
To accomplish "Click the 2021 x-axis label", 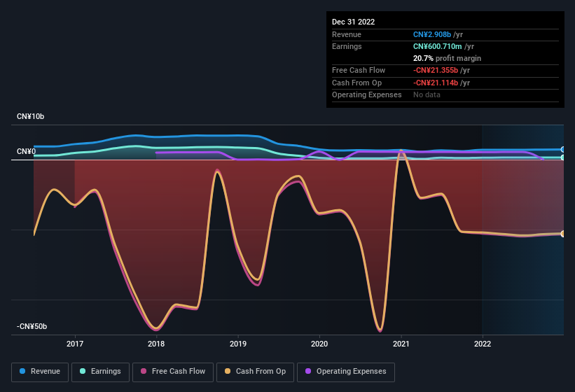I will pyautogui.click(x=401, y=344).
